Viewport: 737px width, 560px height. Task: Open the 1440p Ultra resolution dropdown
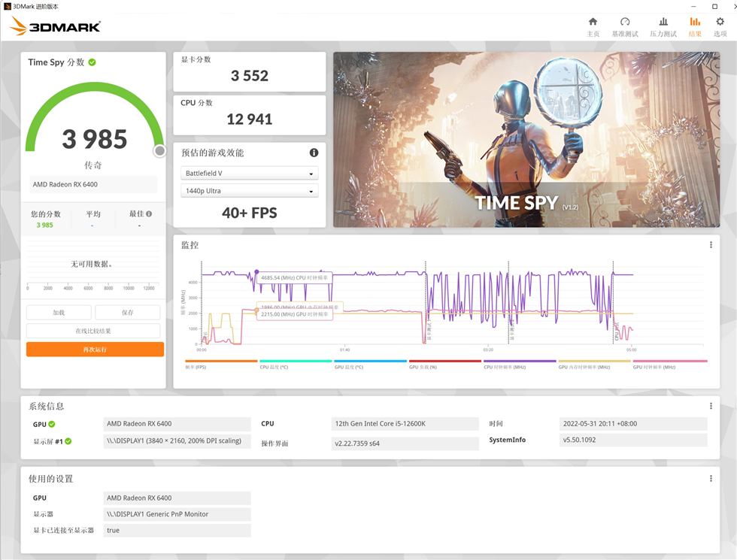tap(249, 191)
